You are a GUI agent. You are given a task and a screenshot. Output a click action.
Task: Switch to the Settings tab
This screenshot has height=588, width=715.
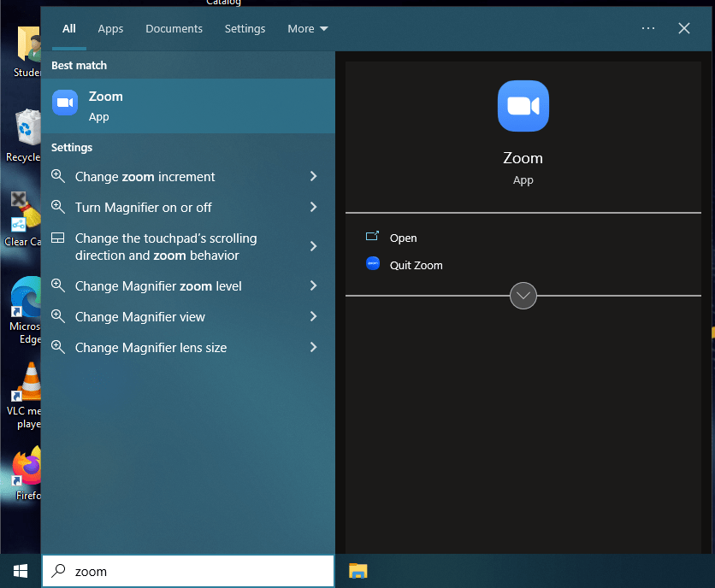pyautogui.click(x=245, y=28)
